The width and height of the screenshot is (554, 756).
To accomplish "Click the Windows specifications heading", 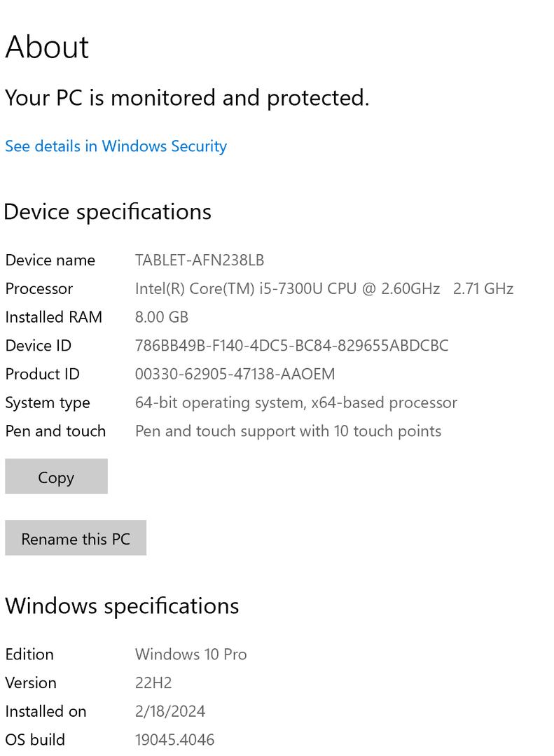I will click(x=122, y=605).
